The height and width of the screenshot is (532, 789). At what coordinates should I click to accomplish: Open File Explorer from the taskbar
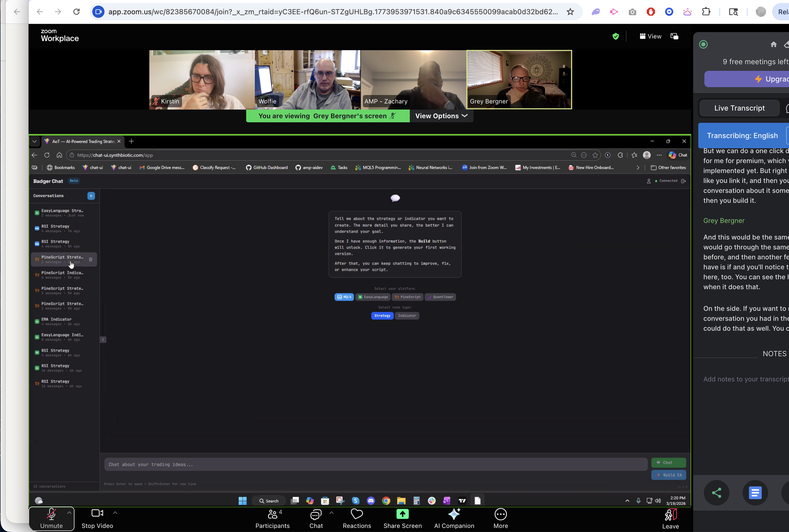pos(401,501)
